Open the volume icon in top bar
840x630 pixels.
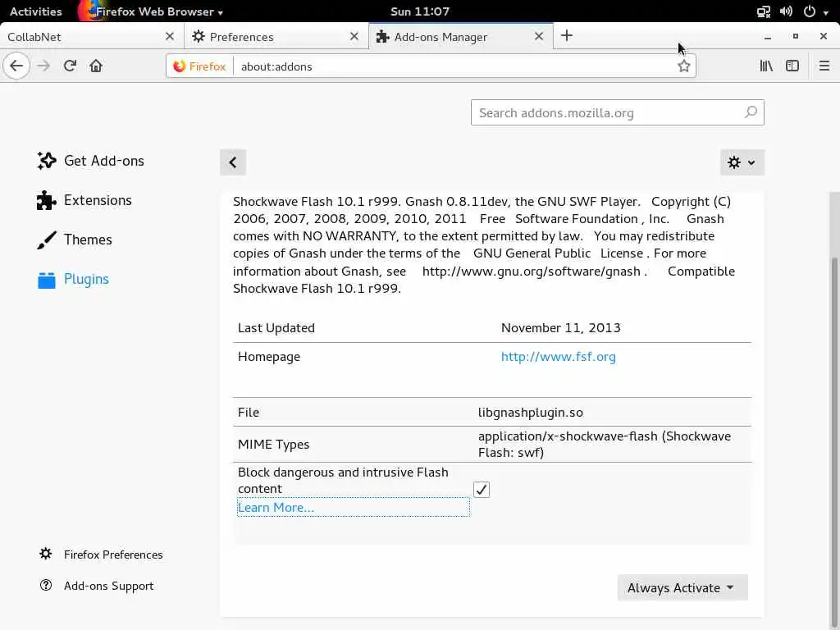point(786,11)
